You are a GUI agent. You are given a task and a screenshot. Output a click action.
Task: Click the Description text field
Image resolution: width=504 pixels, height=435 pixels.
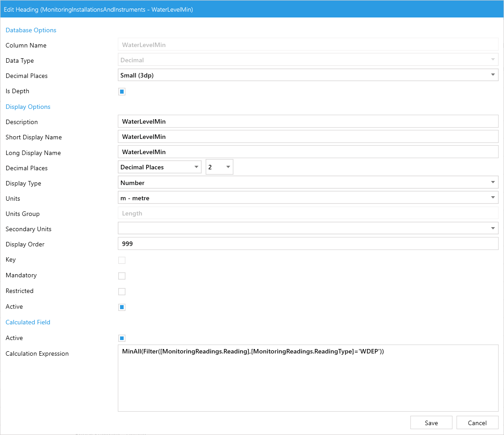click(x=308, y=121)
